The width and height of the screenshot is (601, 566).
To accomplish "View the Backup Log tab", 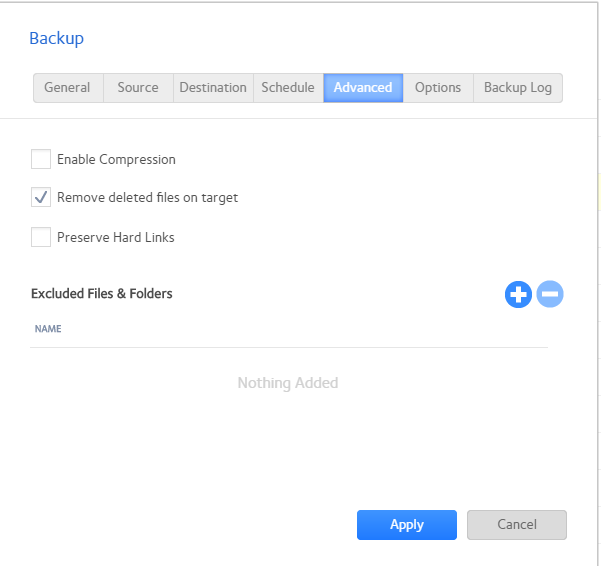I will 518,88.
